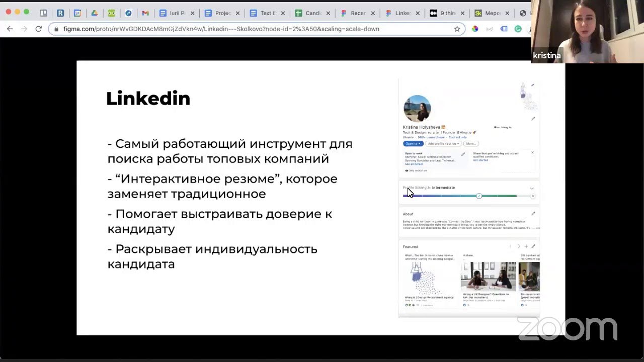This screenshot has width=644, height=362.
Task: Click See all details link
Action: [414, 164]
